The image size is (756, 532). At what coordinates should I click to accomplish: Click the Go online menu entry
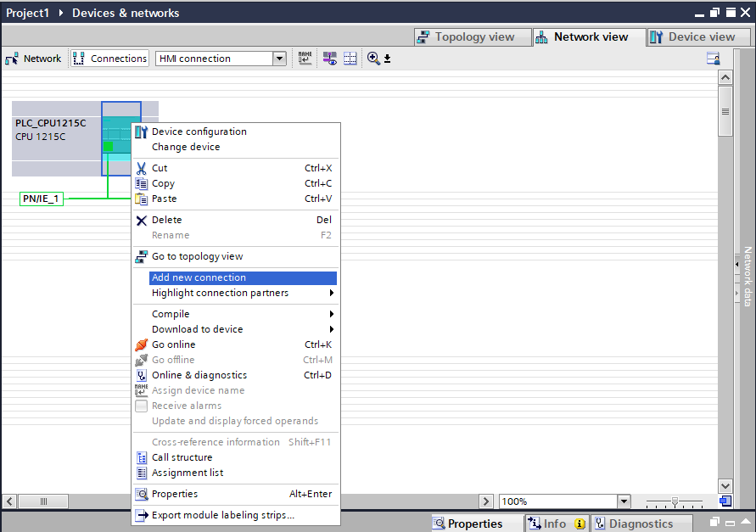[x=173, y=344]
